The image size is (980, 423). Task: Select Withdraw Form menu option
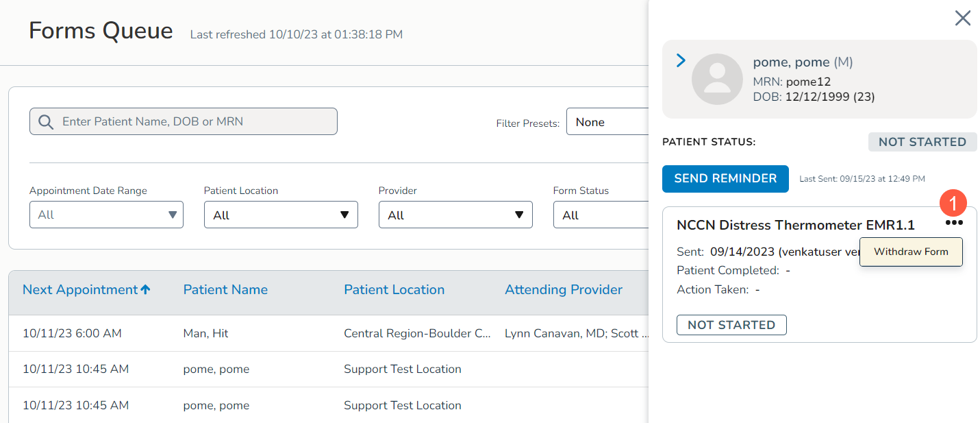tap(911, 252)
